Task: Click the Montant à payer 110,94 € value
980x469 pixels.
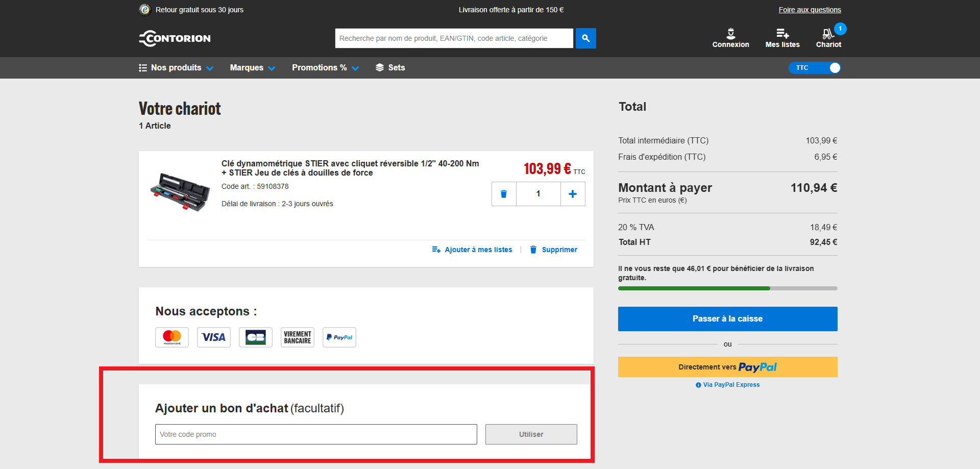Action: pyautogui.click(x=814, y=188)
